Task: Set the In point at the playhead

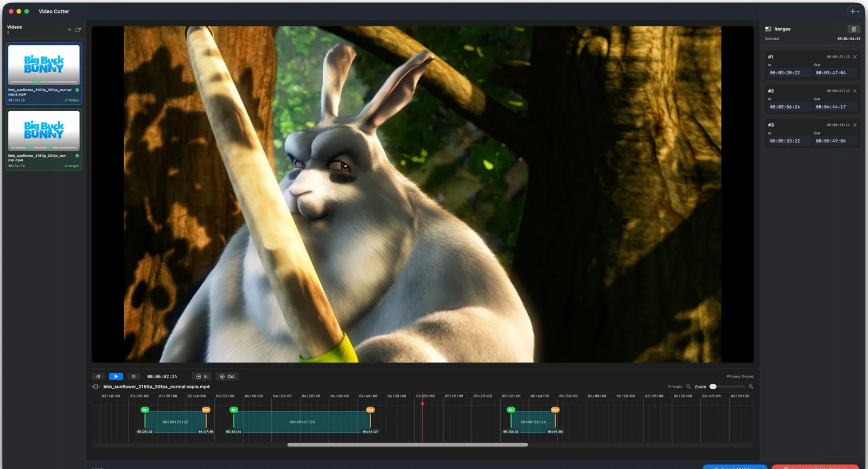Action: 202,376
